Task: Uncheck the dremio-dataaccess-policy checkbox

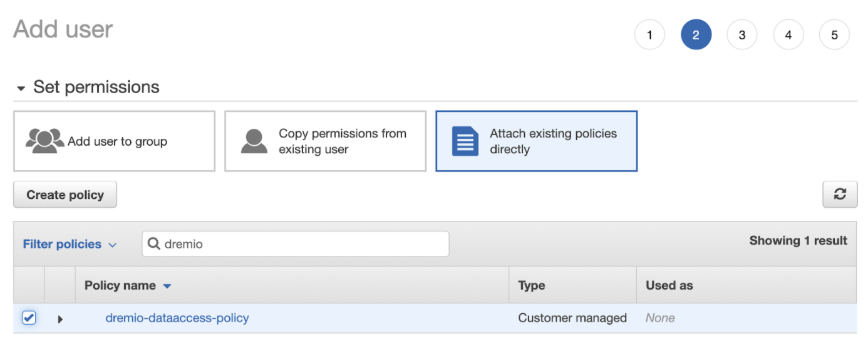Action: [29, 318]
